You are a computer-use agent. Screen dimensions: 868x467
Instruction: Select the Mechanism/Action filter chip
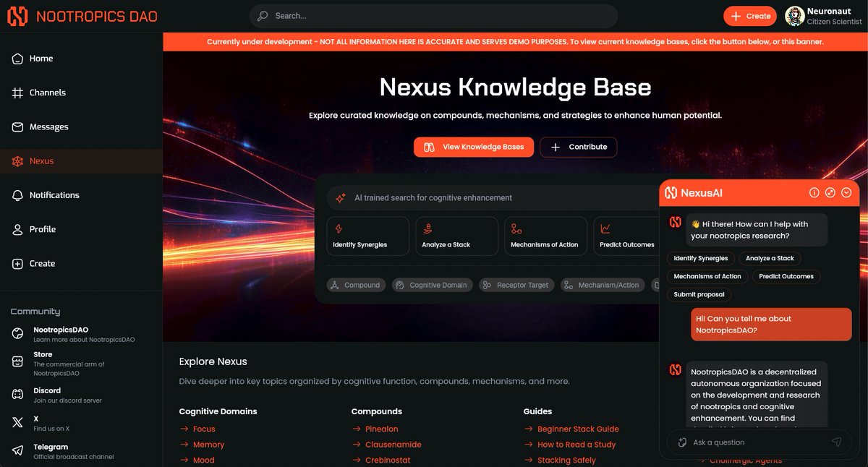point(603,285)
